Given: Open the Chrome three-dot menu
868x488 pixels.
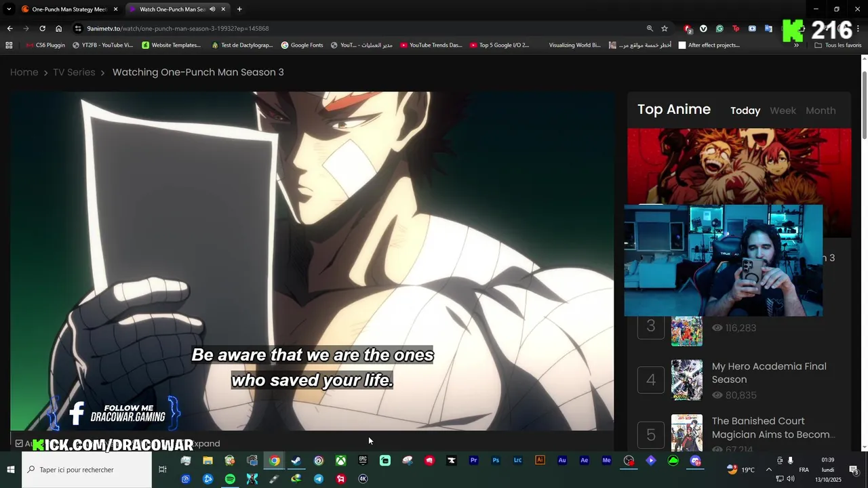Looking at the screenshot, I should point(859,28).
